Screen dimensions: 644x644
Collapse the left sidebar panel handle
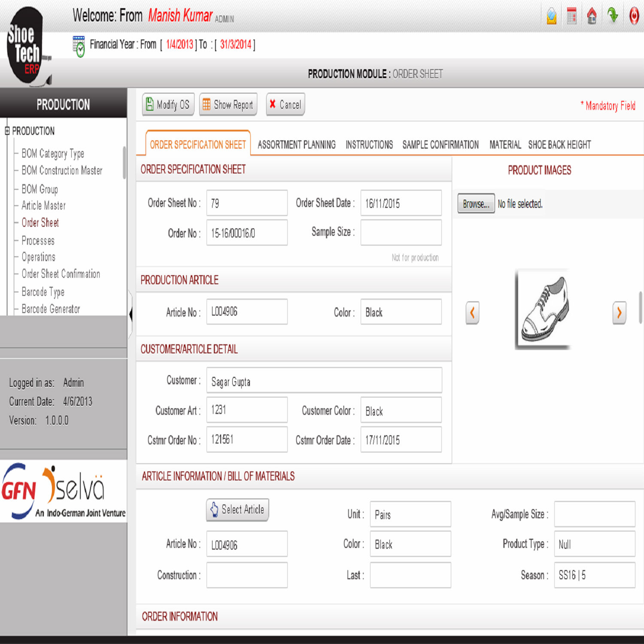(131, 314)
